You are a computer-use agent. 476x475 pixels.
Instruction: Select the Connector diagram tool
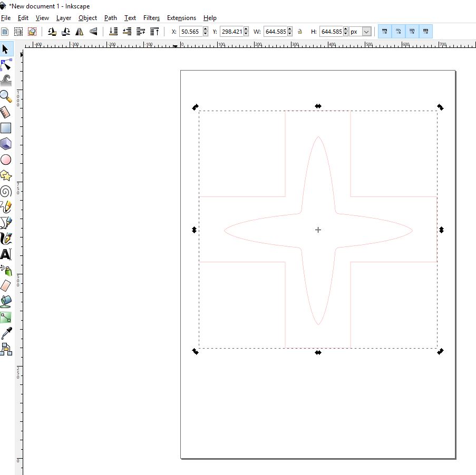coord(6,349)
